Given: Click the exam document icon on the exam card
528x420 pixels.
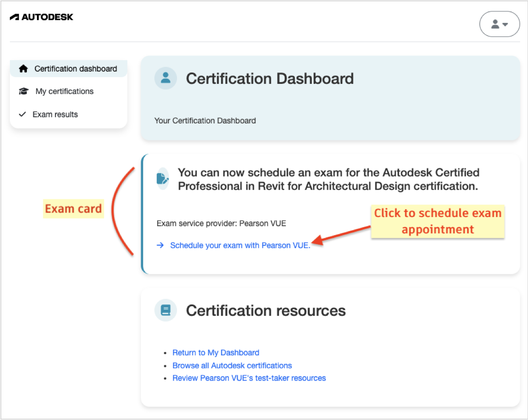Looking at the screenshot, I should (x=163, y=179).
